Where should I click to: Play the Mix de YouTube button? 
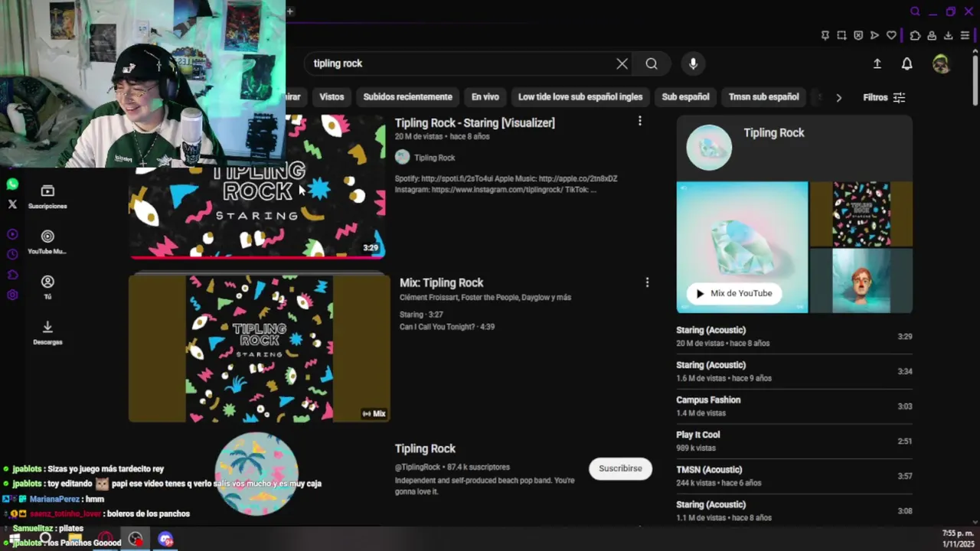pyautogui.click(x=733, y=293)
